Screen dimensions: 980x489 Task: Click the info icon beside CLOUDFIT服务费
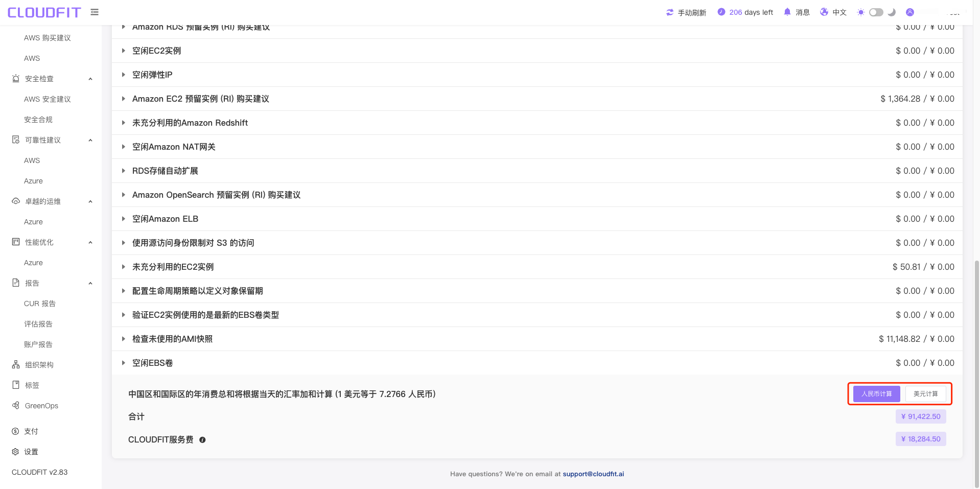coord(202,440)
